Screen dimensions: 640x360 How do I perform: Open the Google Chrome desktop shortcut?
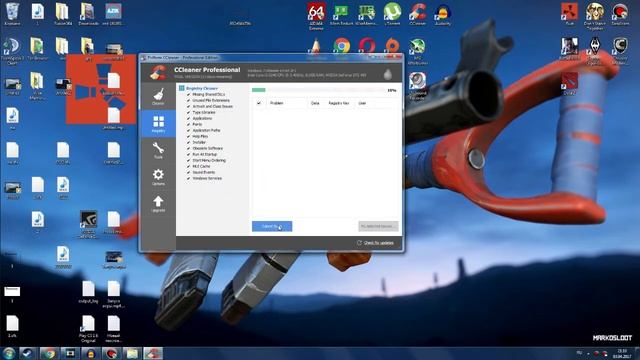[x=341, y=46]
